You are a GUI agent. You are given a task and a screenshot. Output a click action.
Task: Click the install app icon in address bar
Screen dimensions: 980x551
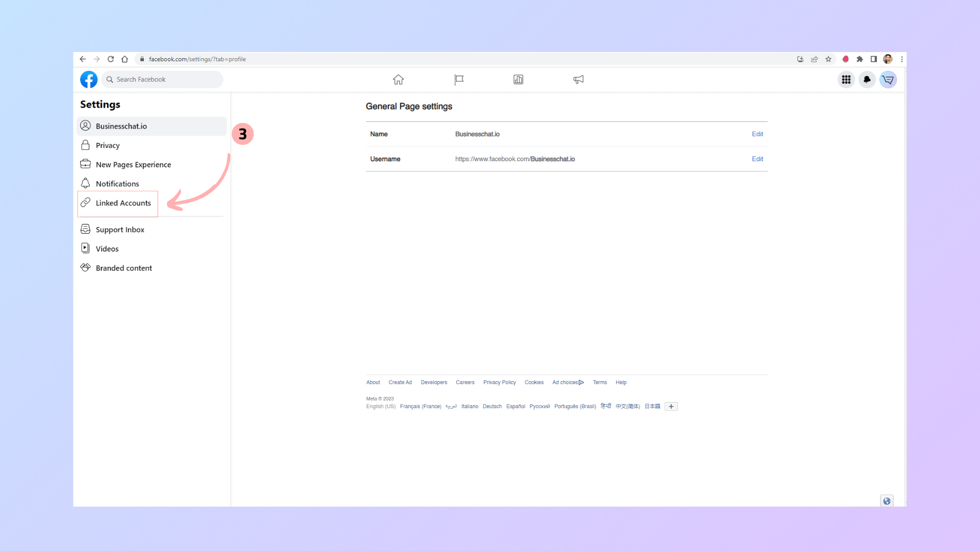coord(800,59)
